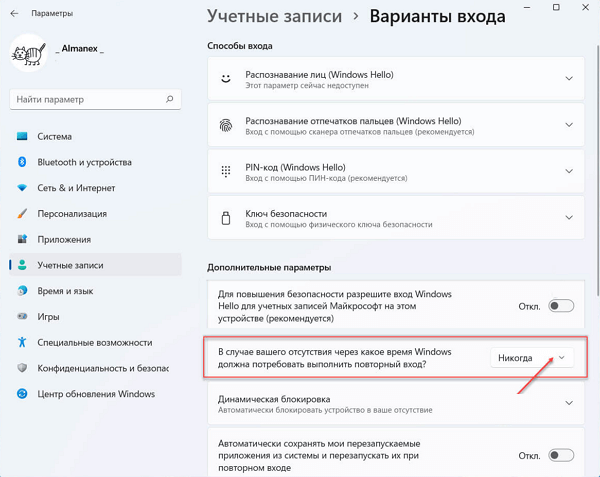Open Персонализация section
The width and height of the screenshot is (600, 477).
click(x=95, y=213)
